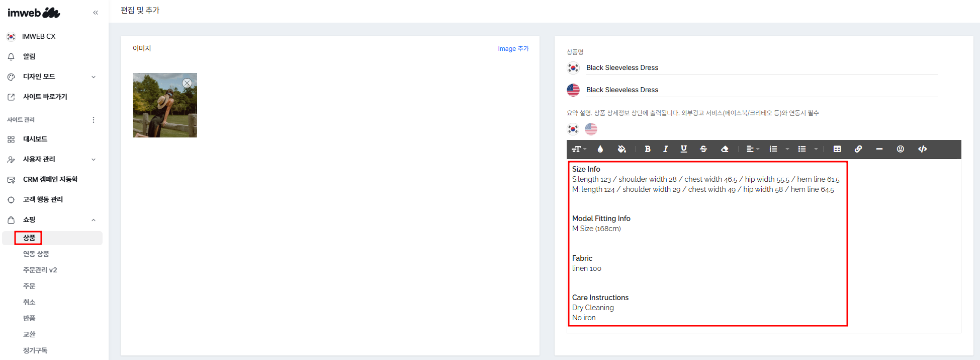
Task: Switch summary description to US flag
Action: click(591, 129)
